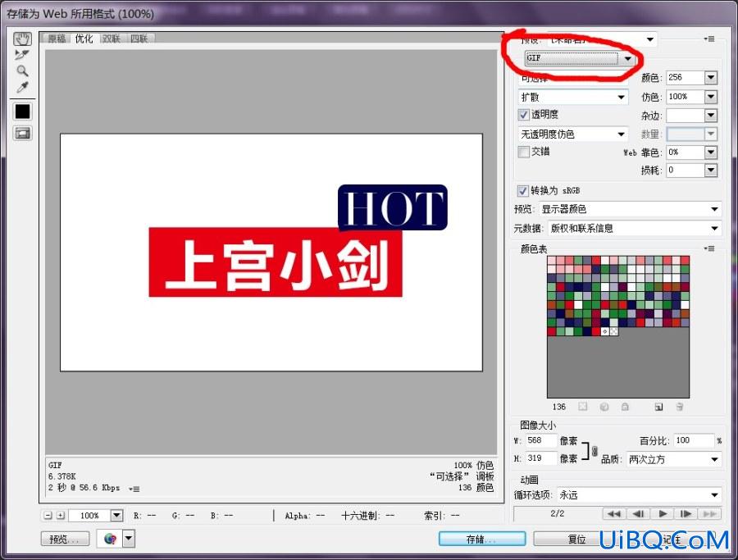The image size is (738, 560).
Task: Go to previous animation frame
Action: pos(638,514)
